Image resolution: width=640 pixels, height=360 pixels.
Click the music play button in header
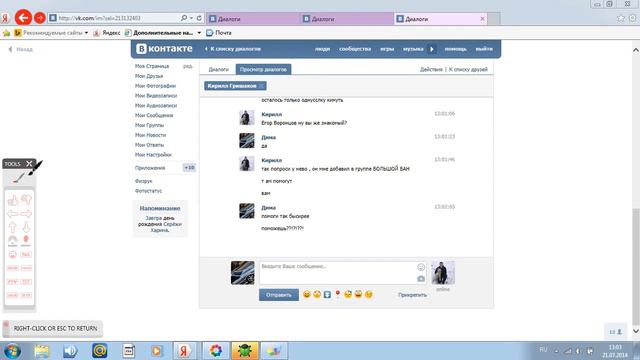[x=432, y=49]
